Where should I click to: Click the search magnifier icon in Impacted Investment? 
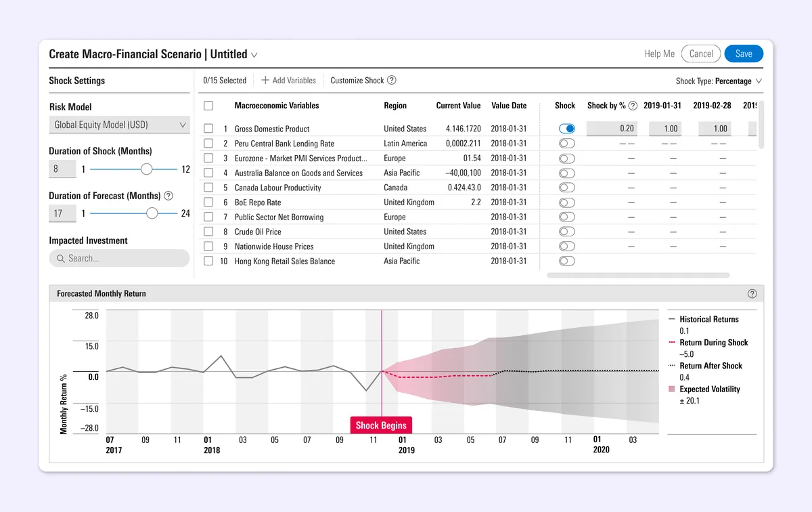(61, 258)
